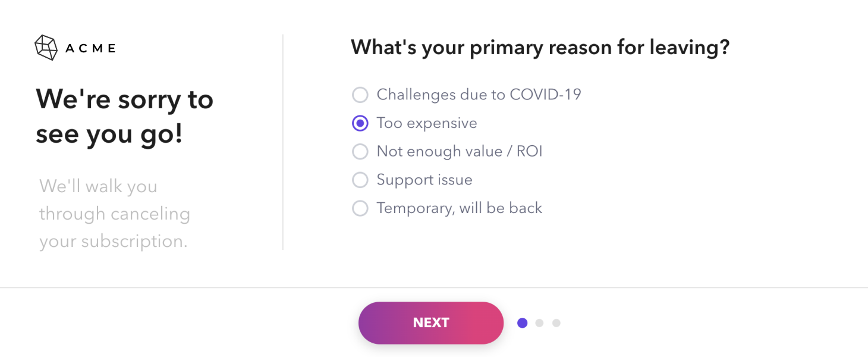Screen dimensions: 868x357
Task: Jump to the second step indicator dot
Action: click(x=539, y=323)
